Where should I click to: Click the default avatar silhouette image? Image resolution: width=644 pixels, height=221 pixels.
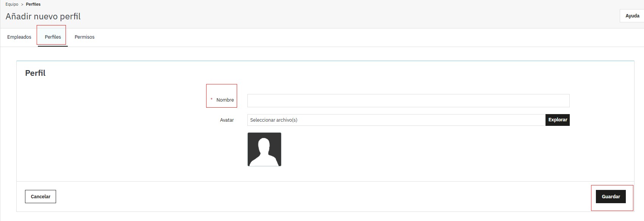(x=264, y=149)
